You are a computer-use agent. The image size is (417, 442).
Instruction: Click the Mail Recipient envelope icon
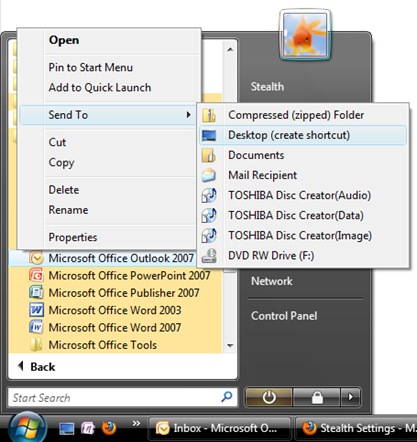[x=209, y=175]
